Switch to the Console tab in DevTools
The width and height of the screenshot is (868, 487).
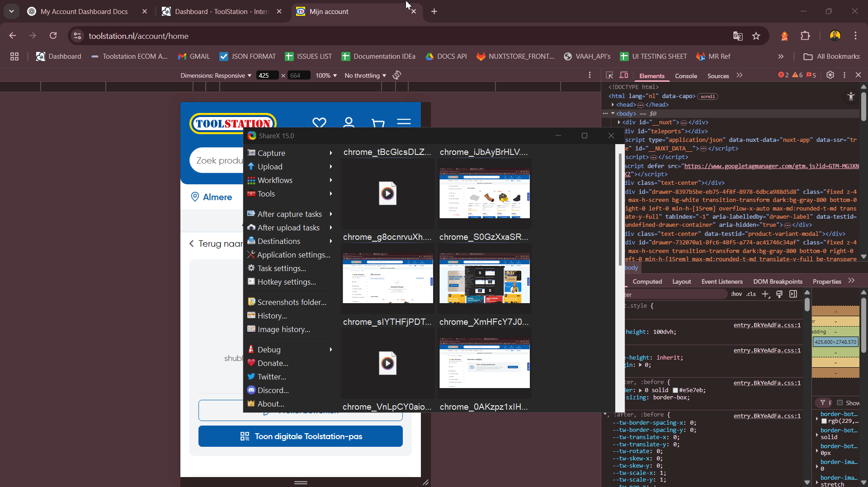[x=686, y=76]
